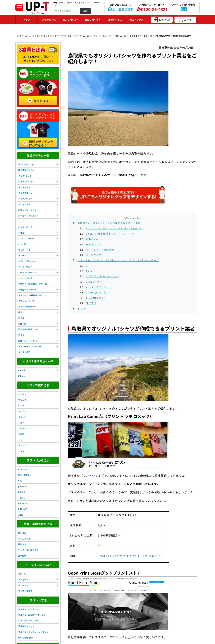Open 大口・クラスT navigation item
215x644 pixels.
point(137,20)
